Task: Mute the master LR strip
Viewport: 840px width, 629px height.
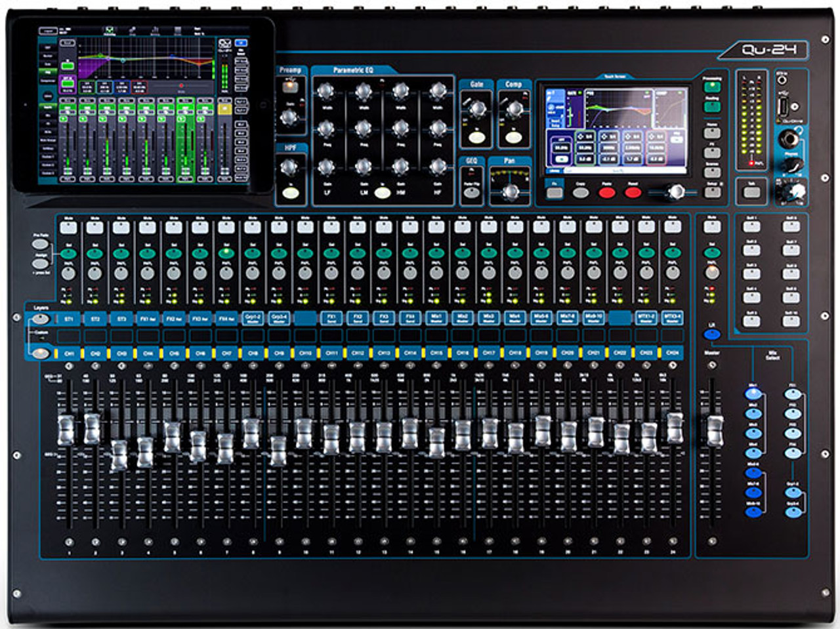Action: click(x=711, y=228)
